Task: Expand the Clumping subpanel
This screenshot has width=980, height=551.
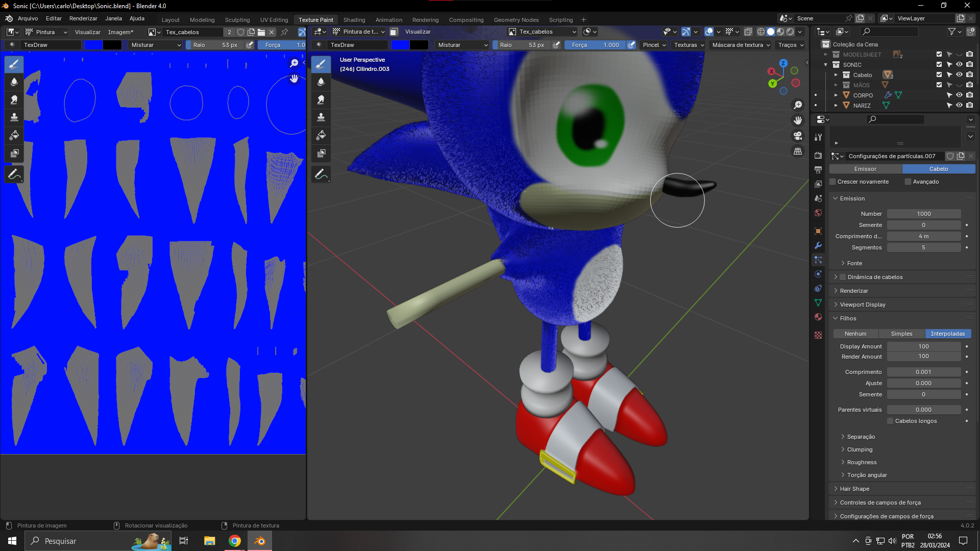Action: [x=860, y=449]
